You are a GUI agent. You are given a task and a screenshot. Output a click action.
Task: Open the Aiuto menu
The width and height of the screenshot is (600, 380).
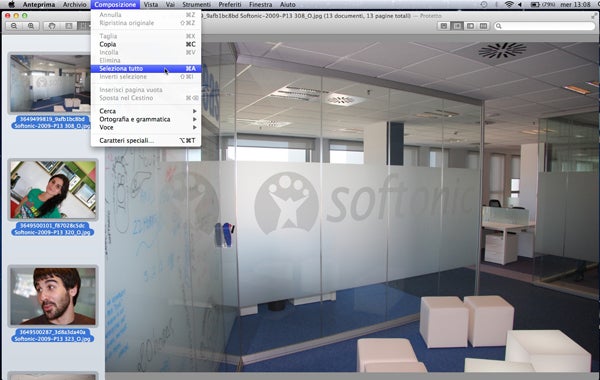(x=288, y=5)
